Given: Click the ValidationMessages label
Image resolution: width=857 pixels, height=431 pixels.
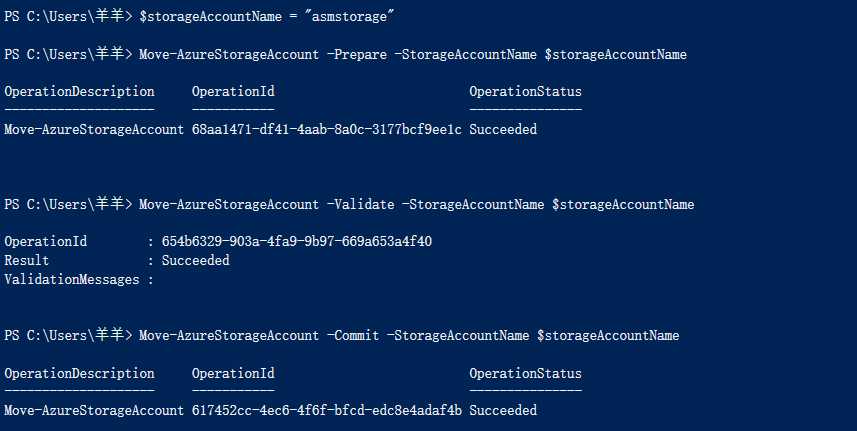Looking at the screenshot, I should click(x=72, y=280).
